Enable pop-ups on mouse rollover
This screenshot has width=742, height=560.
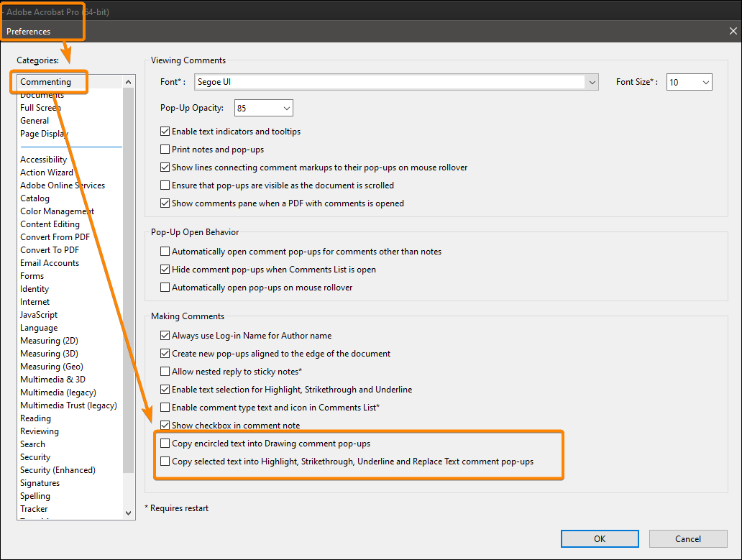click(165, 287)
